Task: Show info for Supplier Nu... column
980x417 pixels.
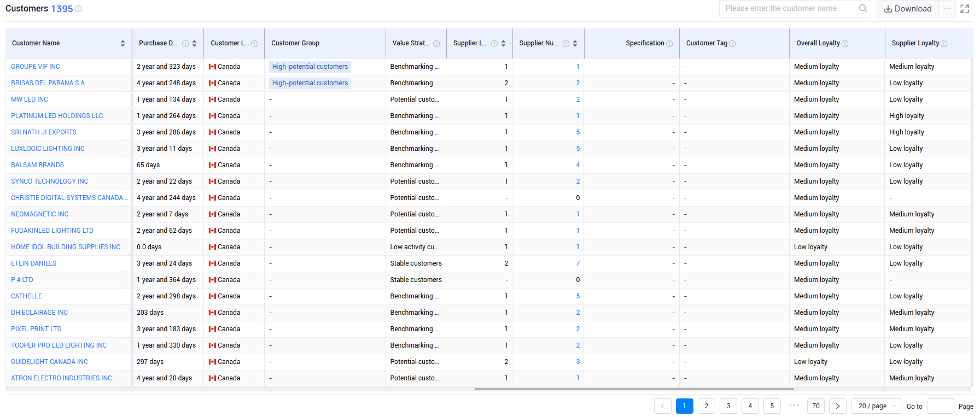Action: pos(566,44)
